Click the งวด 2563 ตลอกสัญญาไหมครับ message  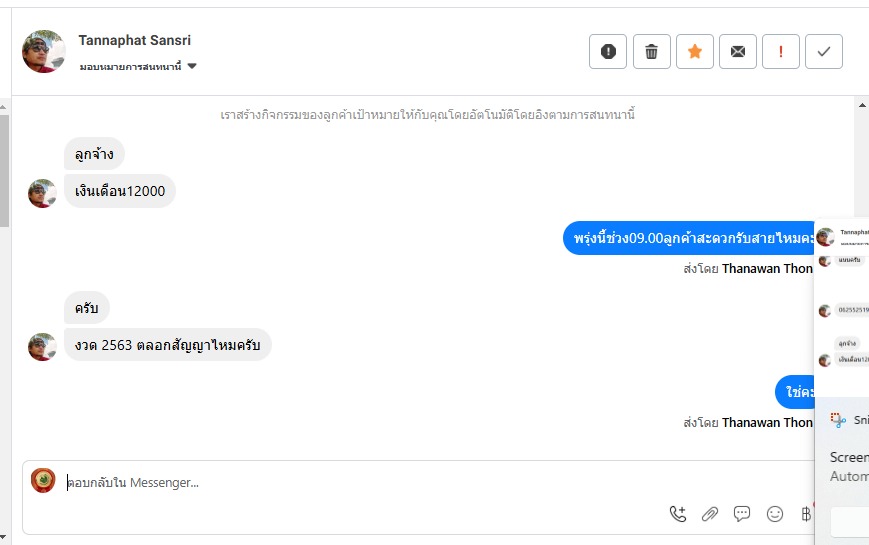coord(168,345)
